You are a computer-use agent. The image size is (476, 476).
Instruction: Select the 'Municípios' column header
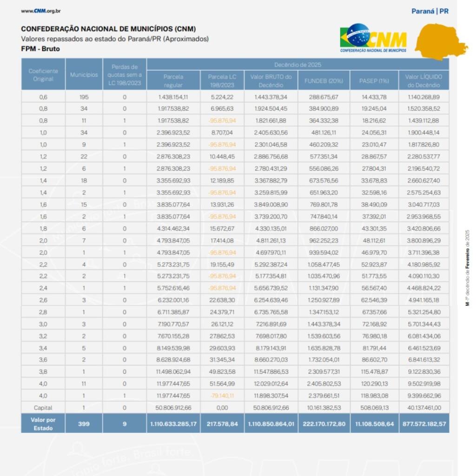pos(84,75)
